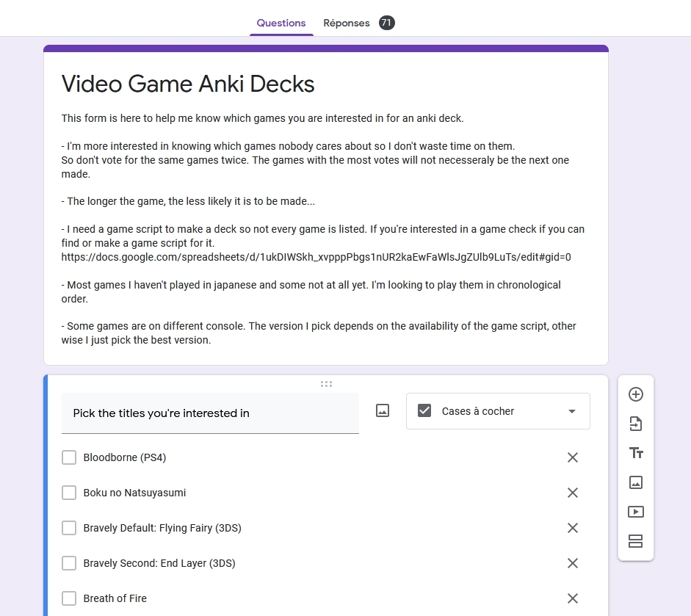Open the Réponses tab
The height and width of the screenshot is (616, 691).
(347, 23)
